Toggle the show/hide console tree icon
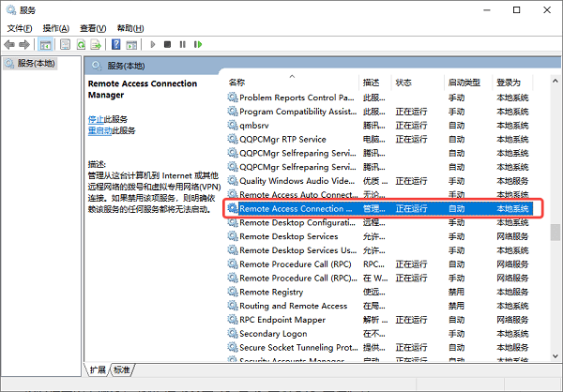Image resolution: width=563 pixels, height=392 pixels. point(46,44)
